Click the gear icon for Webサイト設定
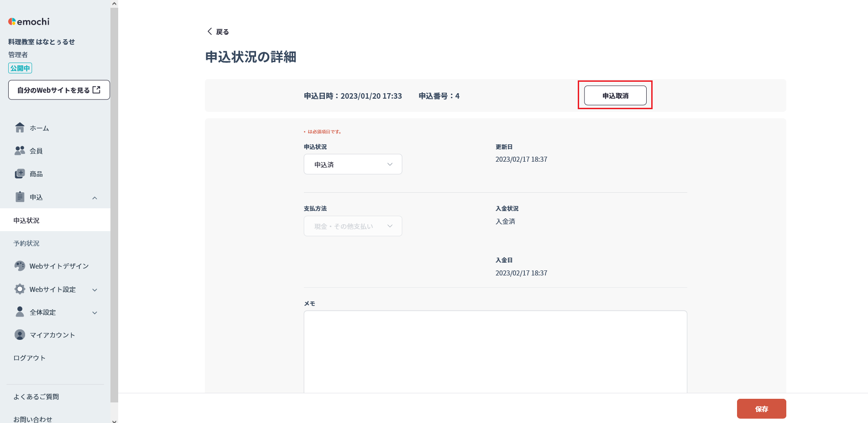 pyautogui.click(x=20, y=289)
